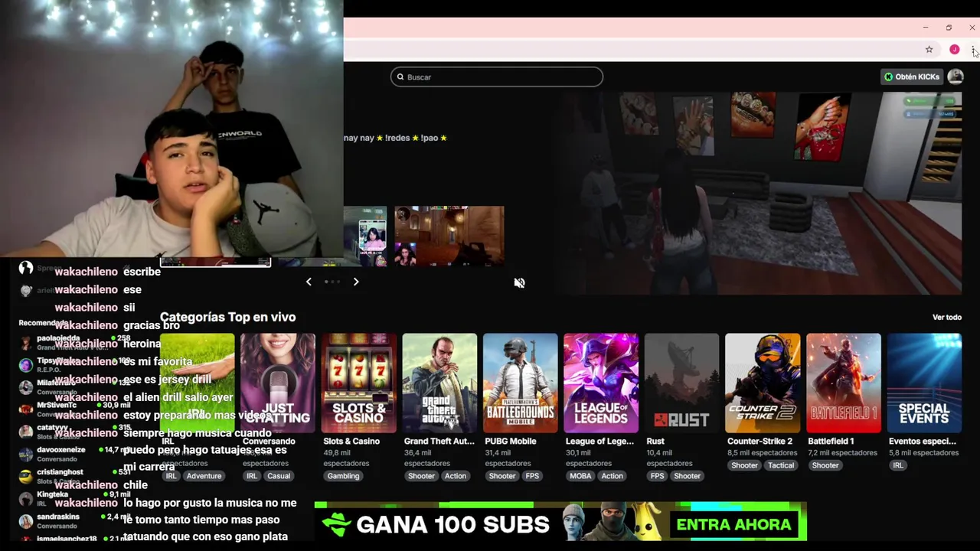The height and width of the screenshot is (551, 980).
Task: Open recommended channel cristianghost
Action: [x=75, y=476]
